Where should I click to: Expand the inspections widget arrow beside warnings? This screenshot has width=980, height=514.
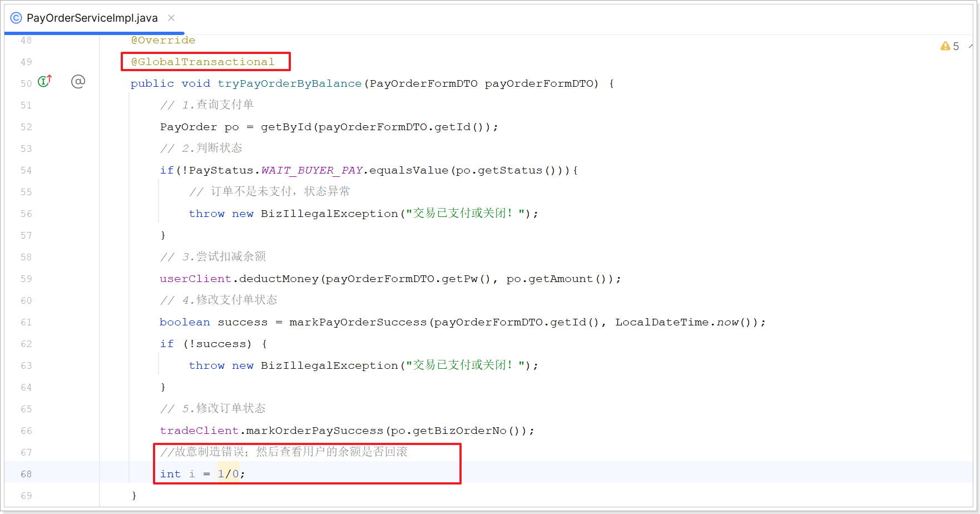coord(971,46)
